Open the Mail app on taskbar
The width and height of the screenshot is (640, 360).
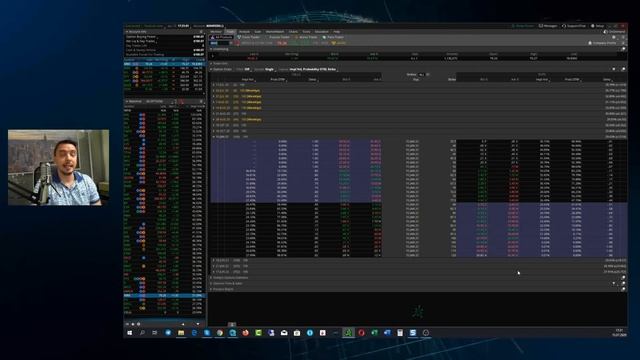[284, 333]
